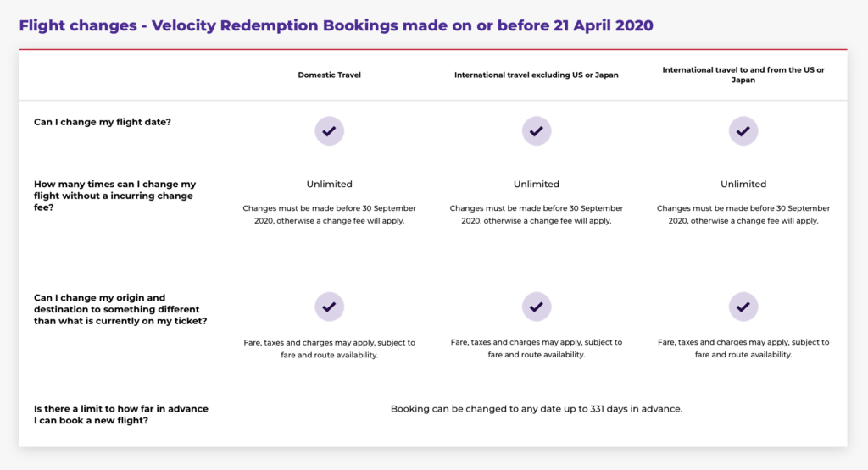Click the Domestic Travel origin and destination checkmark
This screenshot has height=470, width=868.
point(330,307)
